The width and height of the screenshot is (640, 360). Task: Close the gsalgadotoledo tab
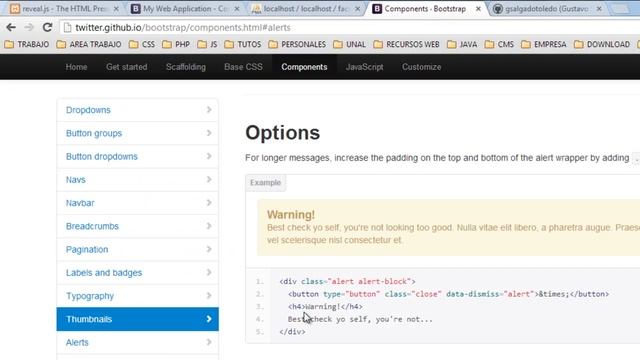[x=599, y=9]
